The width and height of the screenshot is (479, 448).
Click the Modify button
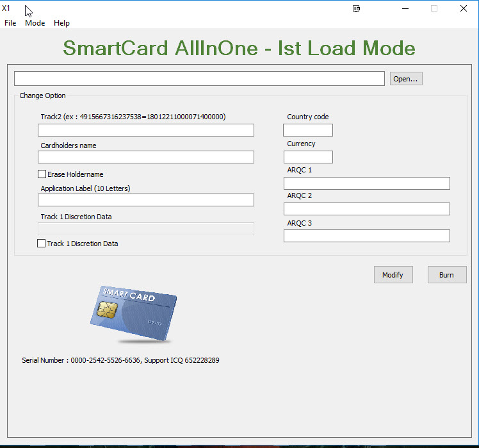393,274
